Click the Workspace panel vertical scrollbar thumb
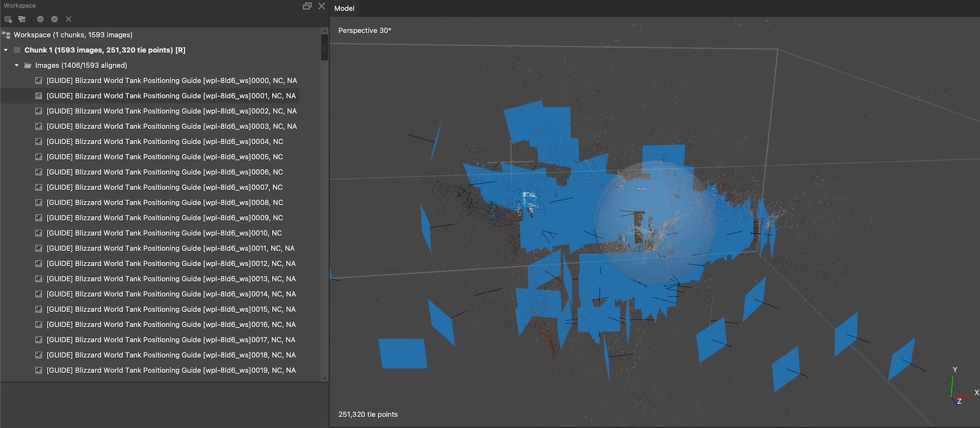This screenshot has width=980, height=428. coord(324,47)
